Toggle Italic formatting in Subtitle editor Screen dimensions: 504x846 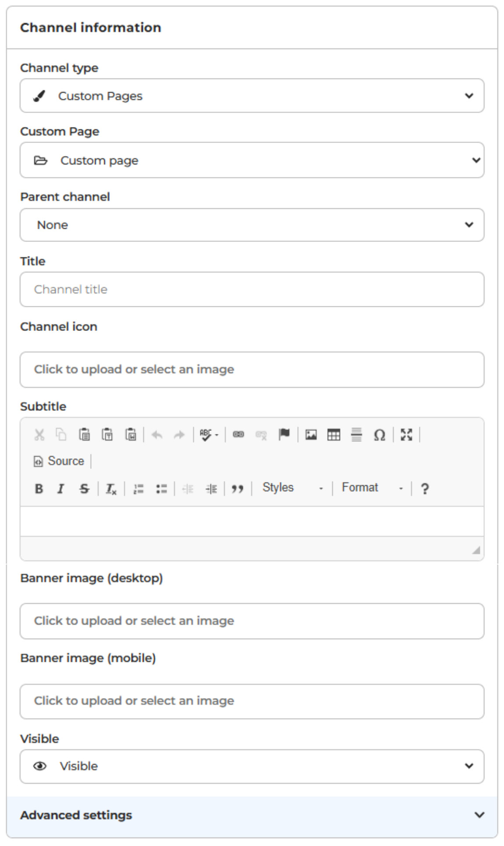click(x=61, y=488)
